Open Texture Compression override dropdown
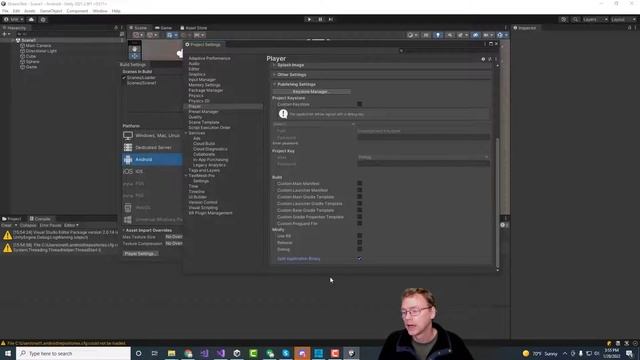This screenshot has width=640, height=360. tap(174, 243)
